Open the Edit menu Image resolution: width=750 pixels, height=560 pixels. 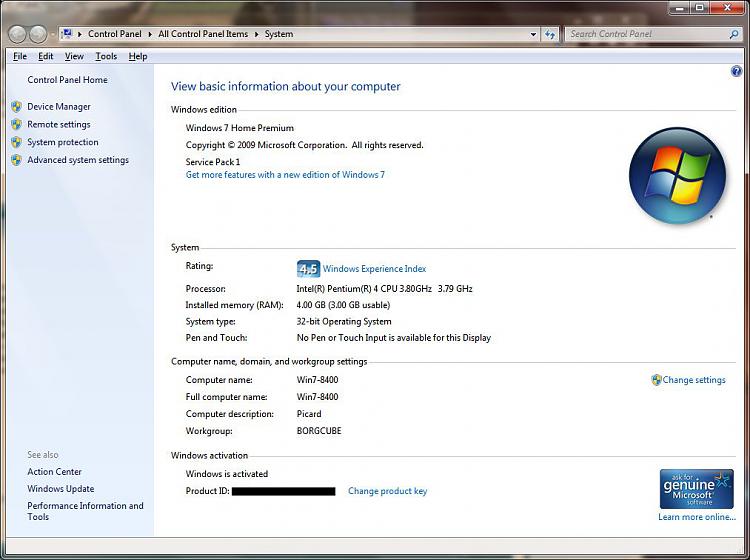coord(45,56)
